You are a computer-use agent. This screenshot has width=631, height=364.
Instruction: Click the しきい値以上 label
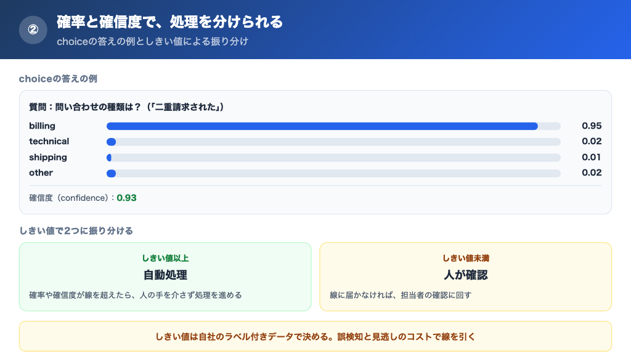165,258
